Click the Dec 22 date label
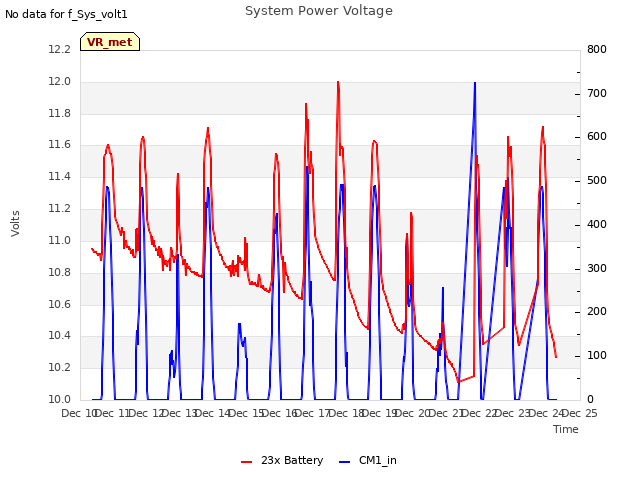 (x=480, y=413)
